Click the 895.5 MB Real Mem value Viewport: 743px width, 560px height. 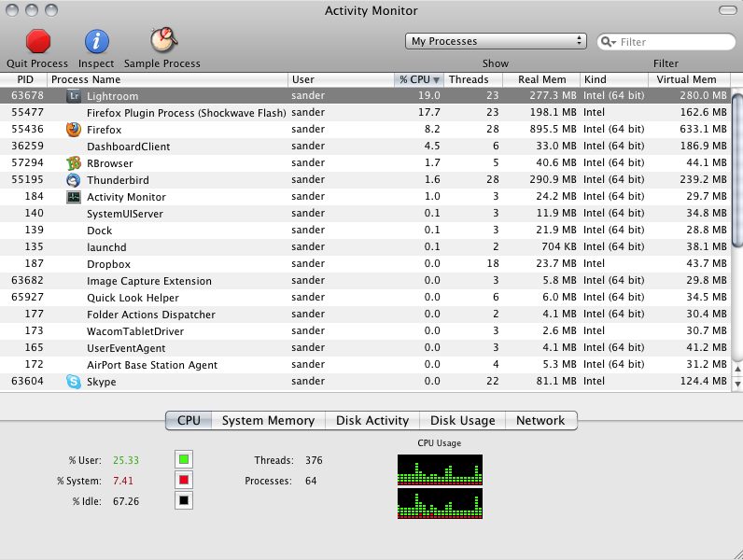coord(553,130)
